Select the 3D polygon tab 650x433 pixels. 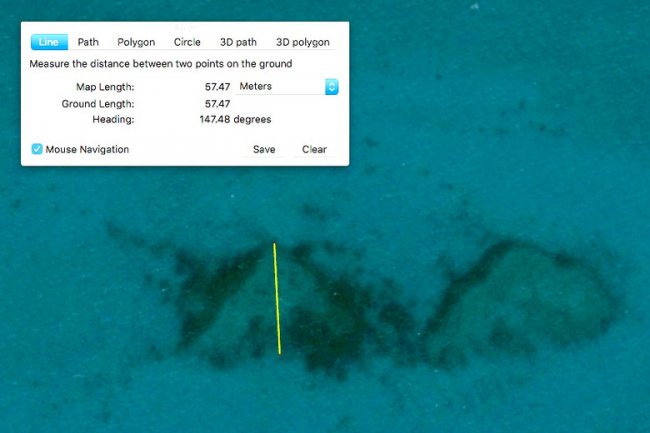tap(302, 42)
